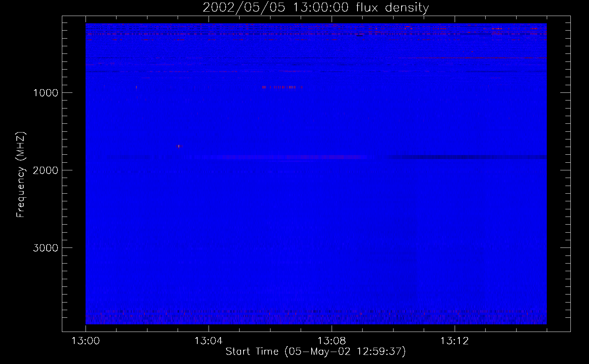Select the 2000 MHz y-axis tick label
Viewport: 589px width, 364px height.
click(46, 170)
